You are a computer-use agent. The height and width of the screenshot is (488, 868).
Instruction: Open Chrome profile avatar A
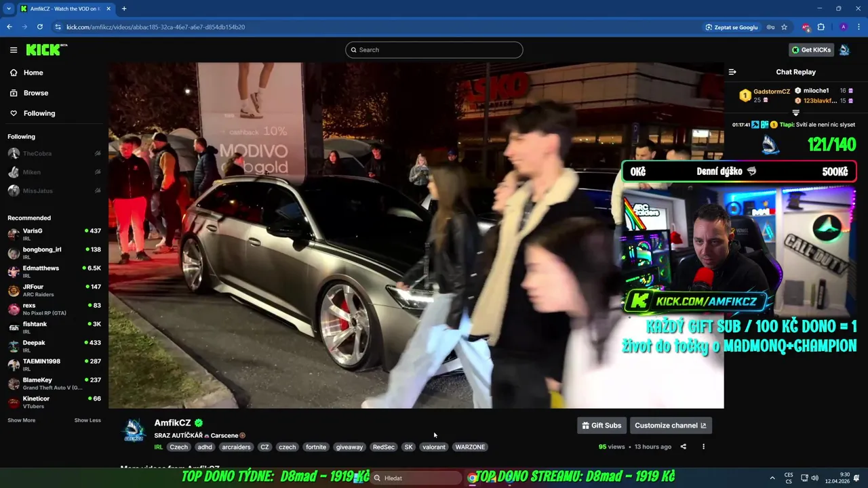click(843, 27)
